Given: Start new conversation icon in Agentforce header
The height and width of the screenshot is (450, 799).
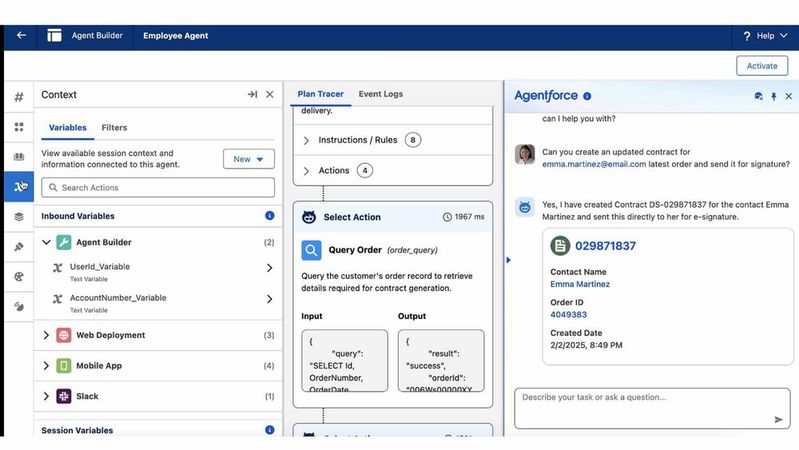Looking at the screenshot, I should click(x=758, y=96).
